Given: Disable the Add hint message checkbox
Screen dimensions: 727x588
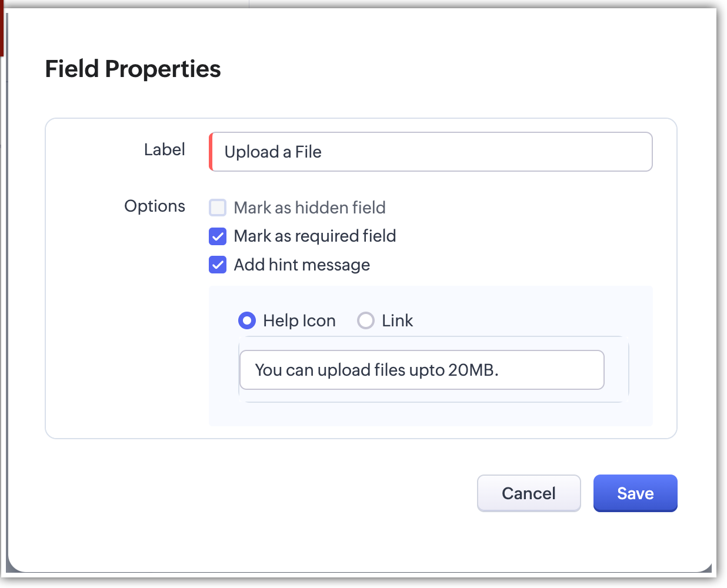Looking at the screenshot, I should coord(218,265).
